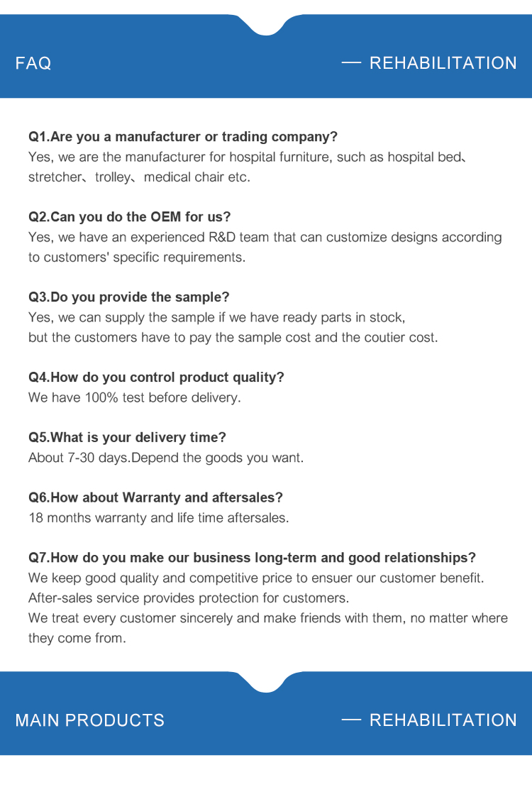This screenshot has width=532, height=787.
Task: Click the line about competitive price benefit
Action: [256, 578]
